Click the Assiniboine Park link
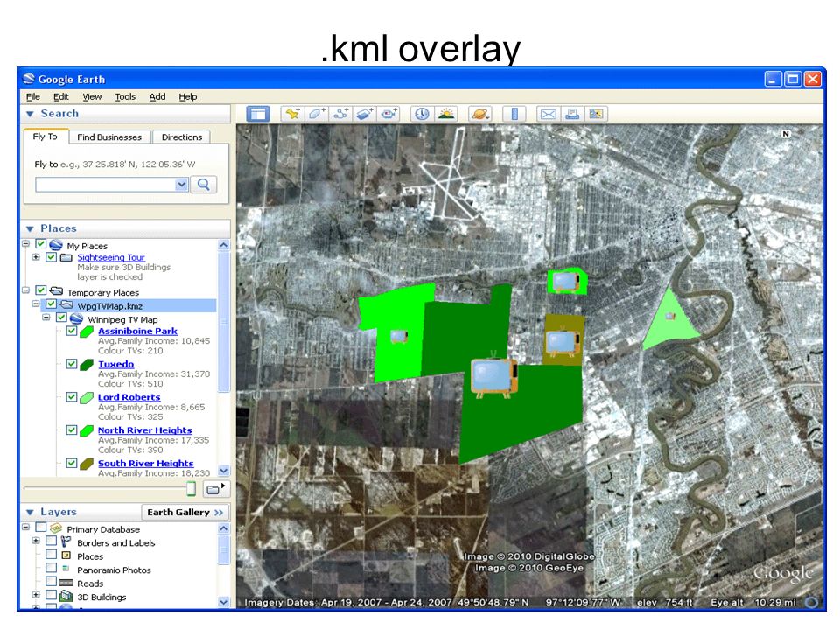Image resolution: width=840 pixels, height=630 pixels. click(x=137, y=331)
